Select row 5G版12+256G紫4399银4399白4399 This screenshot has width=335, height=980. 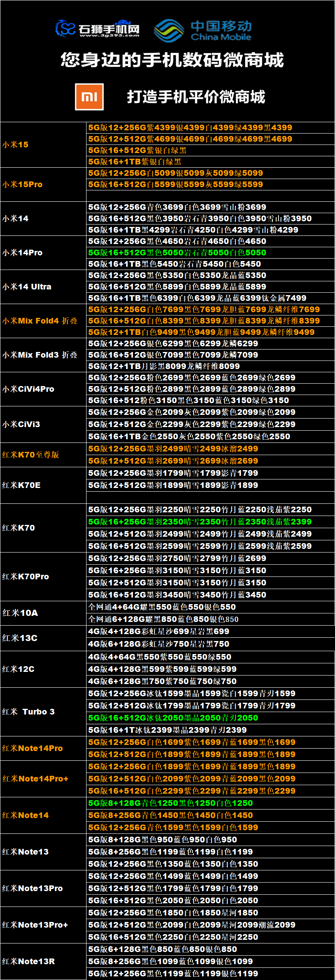(x=210, y=127)
